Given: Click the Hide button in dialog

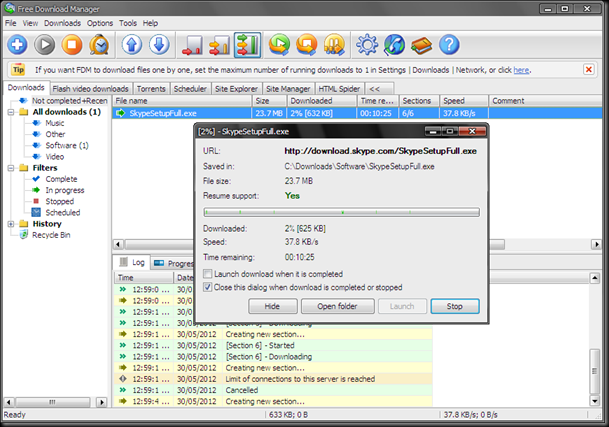Looking at the screenshot, I should [273, 306].
